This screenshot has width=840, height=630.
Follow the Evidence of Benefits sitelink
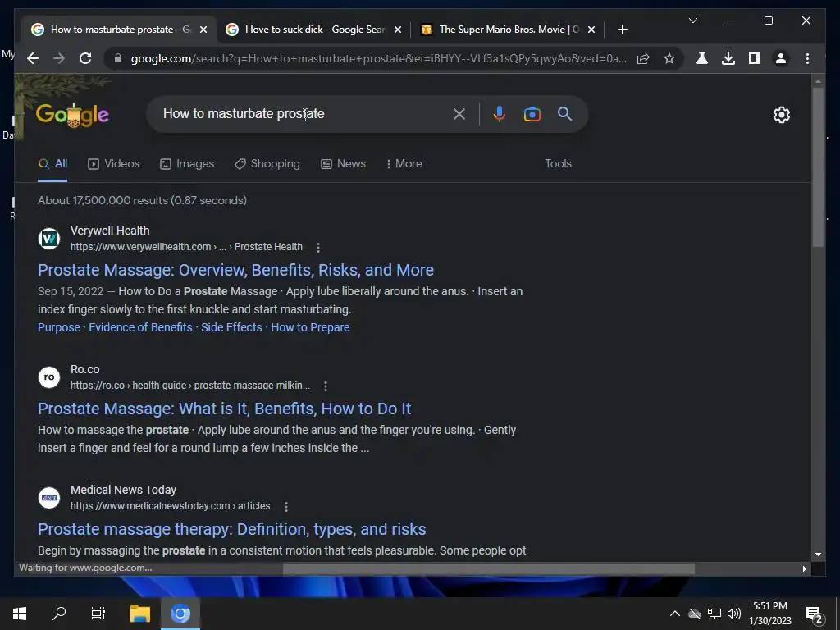(x=140, y=327)
